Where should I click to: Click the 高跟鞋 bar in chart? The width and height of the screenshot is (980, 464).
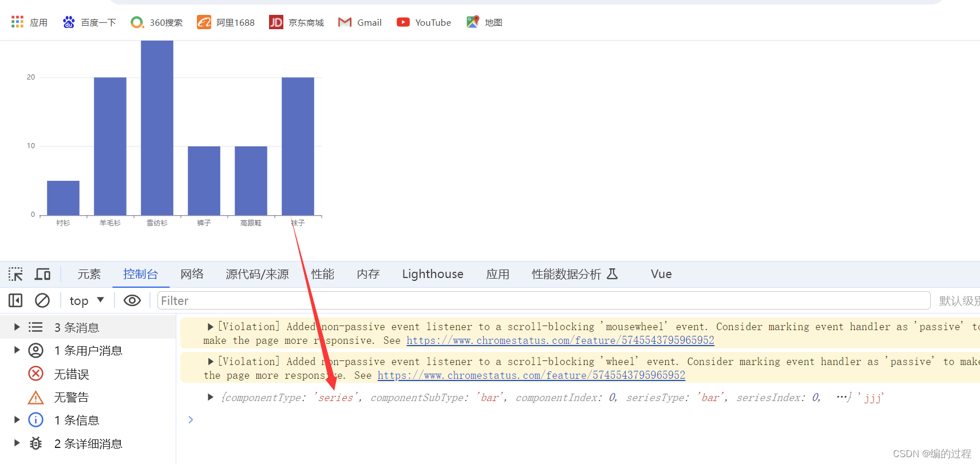tap(251, 181)
